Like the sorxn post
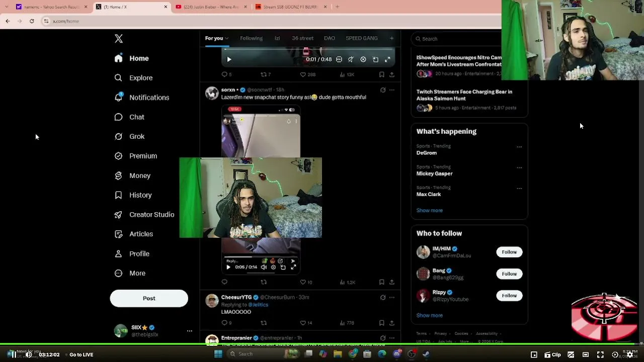 click(303, 282)
